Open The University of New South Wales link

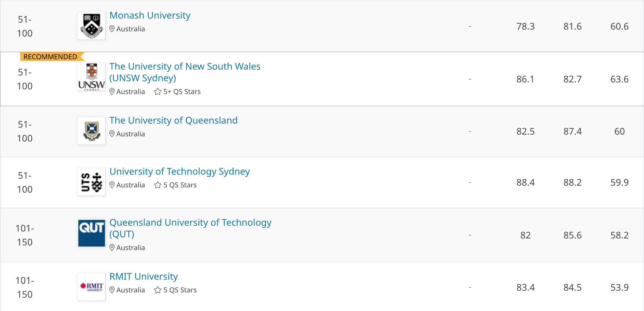(185, 72)
